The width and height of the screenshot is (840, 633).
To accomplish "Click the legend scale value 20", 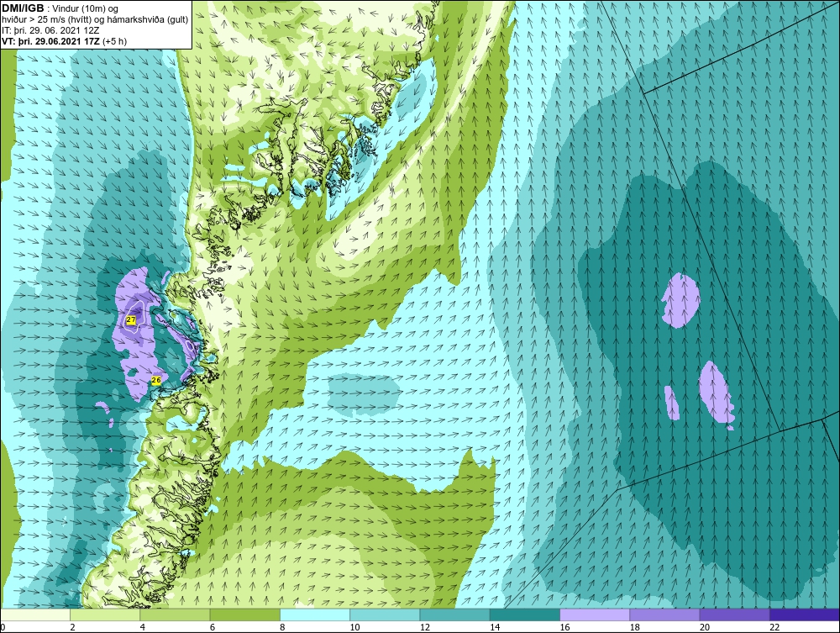I will [705, 628].
